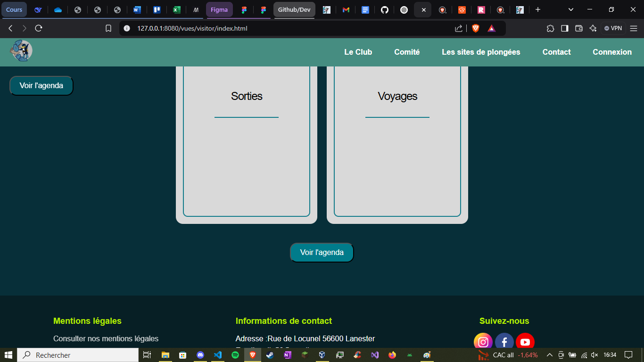
Task: Click the Brave Rewards triangle icon
Action: point(492,28)
